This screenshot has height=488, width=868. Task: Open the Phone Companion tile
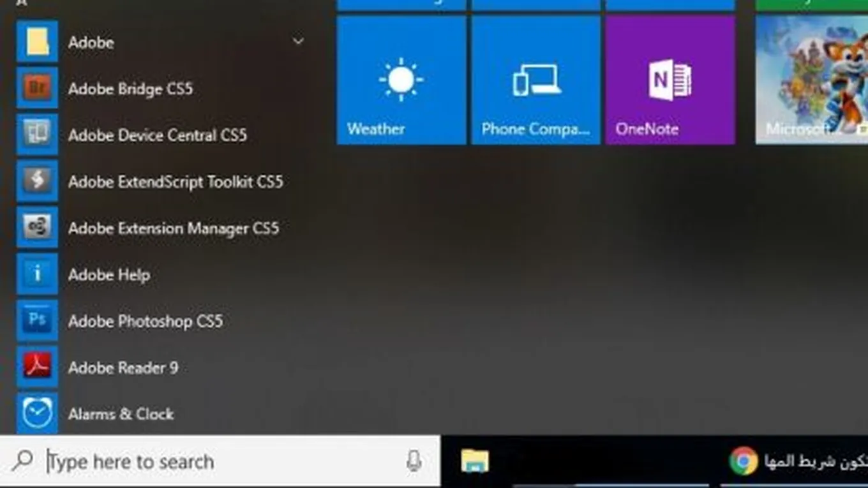click(535, 80)
